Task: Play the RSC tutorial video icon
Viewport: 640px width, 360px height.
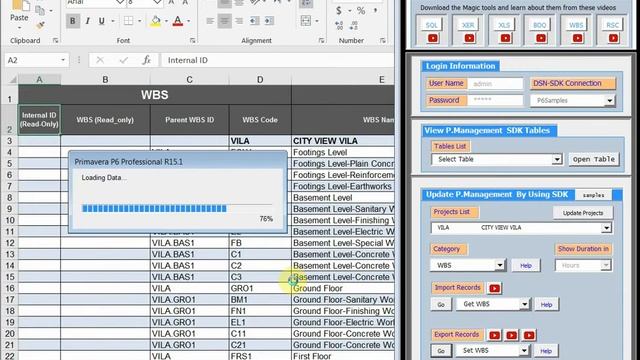Action: (x=613, y=38)
